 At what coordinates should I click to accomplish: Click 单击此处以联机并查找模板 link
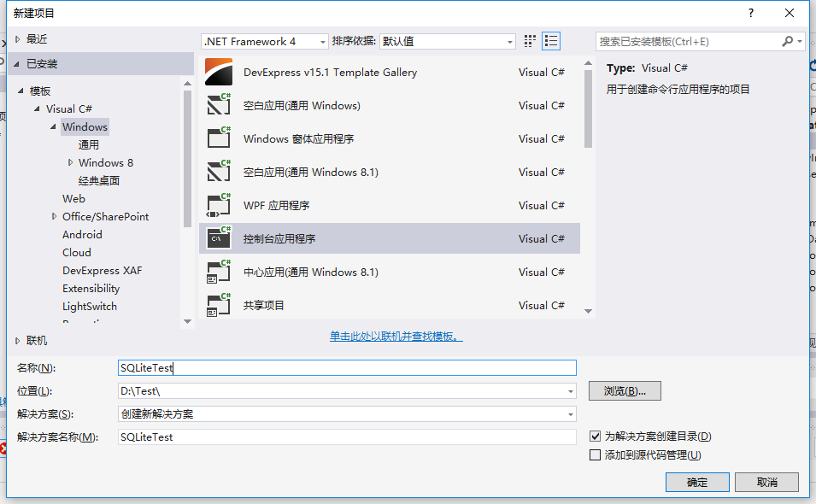point(396,337)
